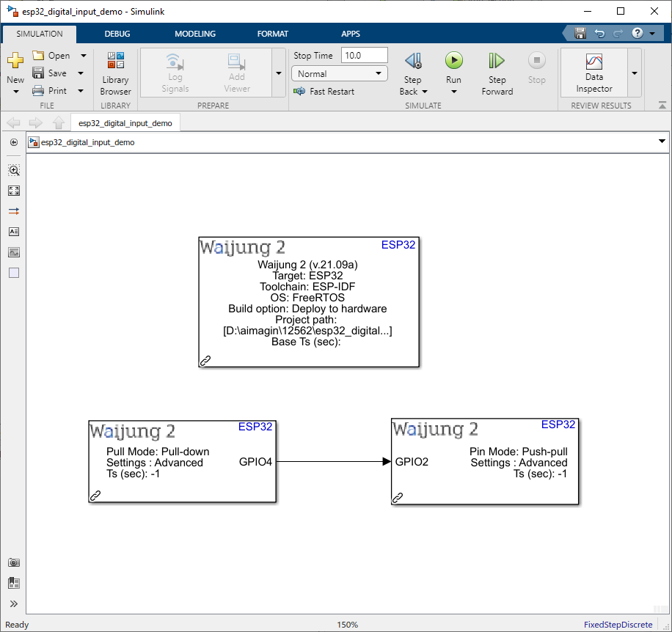
Task: Click the Run simulation button
Action: [x=453, y=61]
